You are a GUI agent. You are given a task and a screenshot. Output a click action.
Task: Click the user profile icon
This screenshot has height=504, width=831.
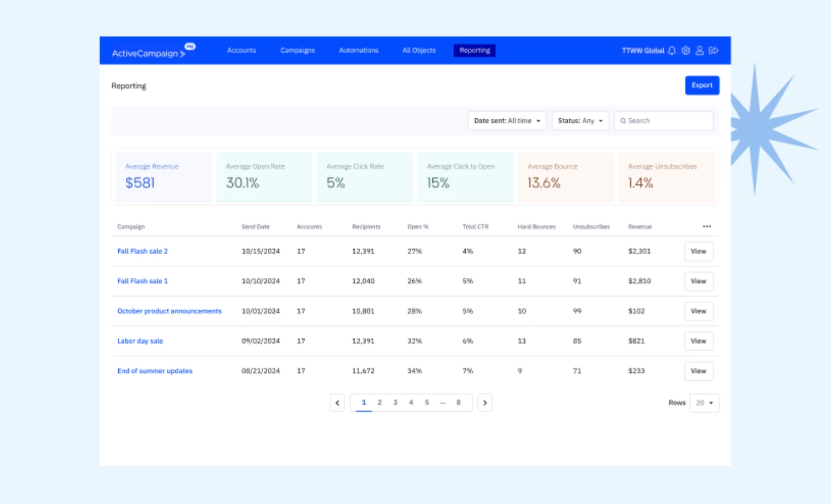click(699, 51)
